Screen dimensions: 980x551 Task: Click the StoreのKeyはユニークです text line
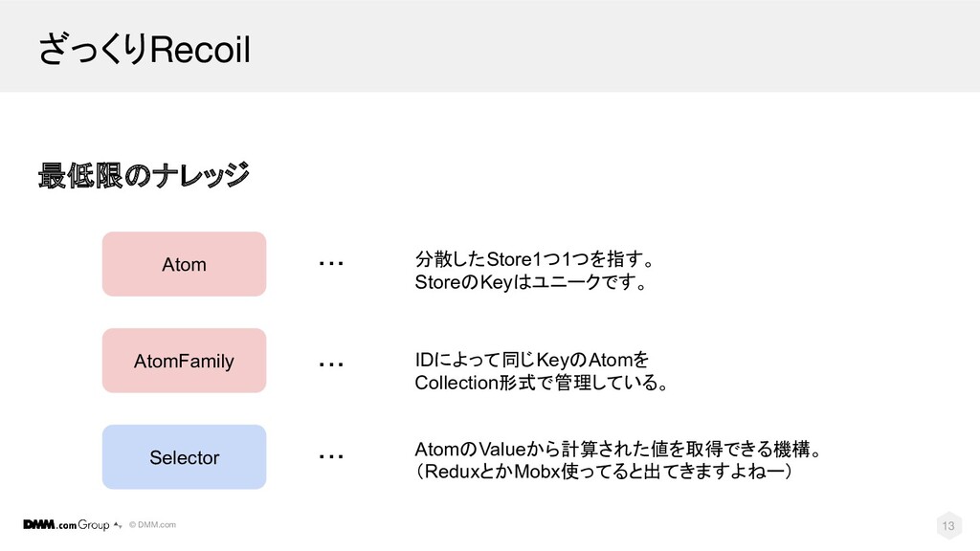pyautogui.click(x=531, y=282)
